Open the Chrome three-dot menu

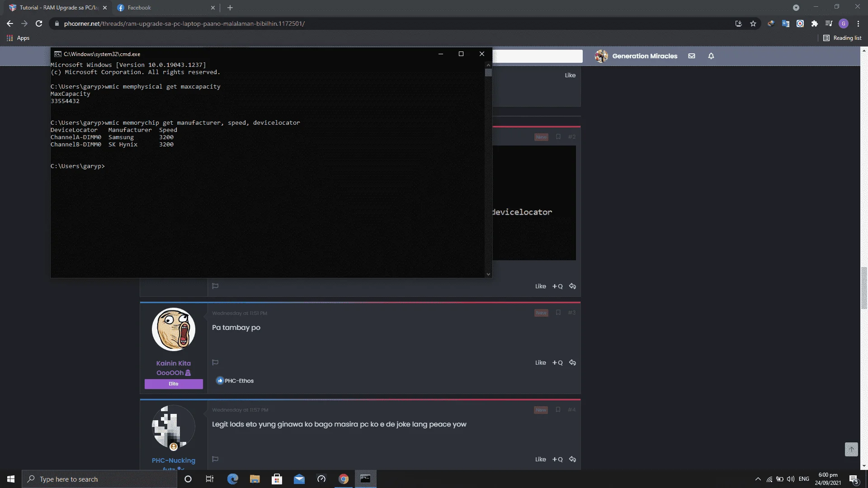tap(858, 23)
